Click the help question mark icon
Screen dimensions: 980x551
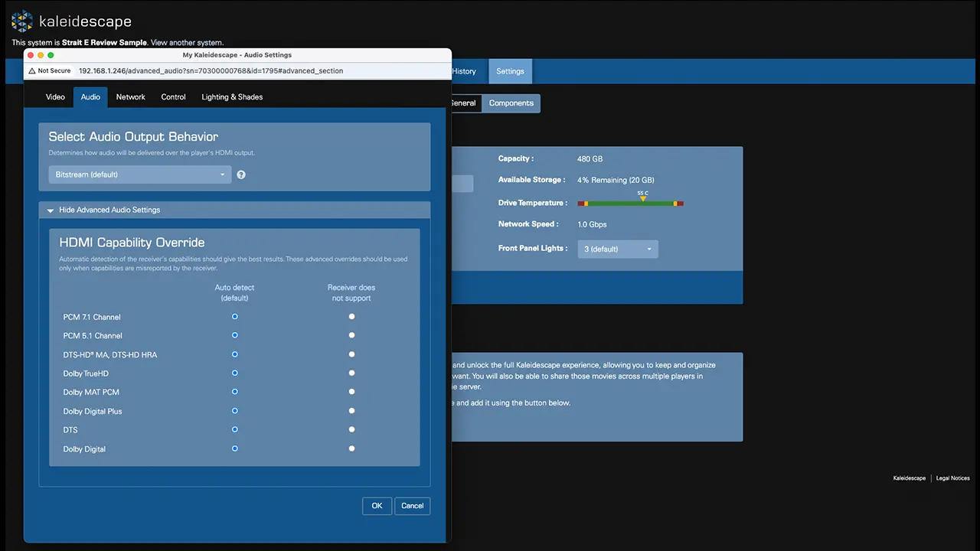click(x=241, y=174)
